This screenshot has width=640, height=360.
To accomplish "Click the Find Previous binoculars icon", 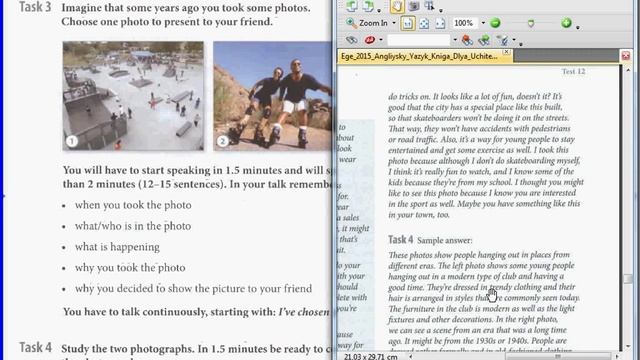I will (x=467, y=40).
